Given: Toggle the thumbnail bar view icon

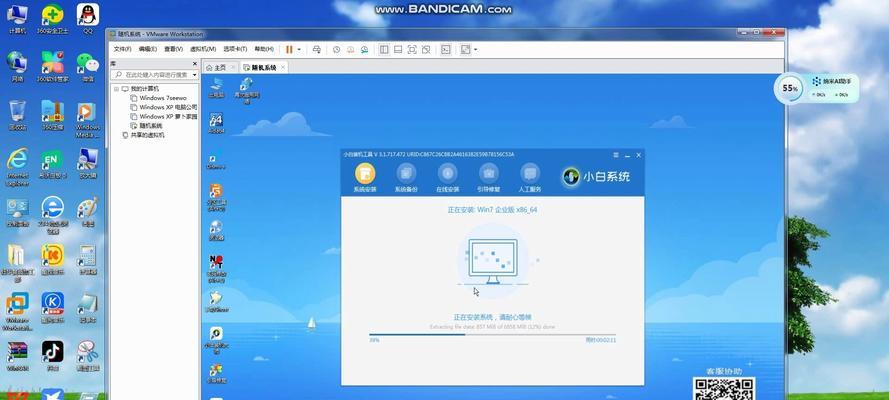Looking at the screenshot, I should coord(398,50).
